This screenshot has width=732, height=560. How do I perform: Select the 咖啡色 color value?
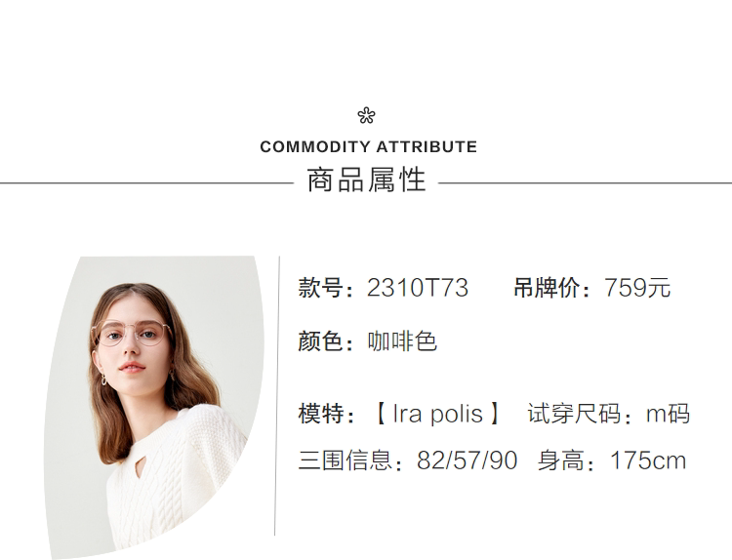pos(402,341)
